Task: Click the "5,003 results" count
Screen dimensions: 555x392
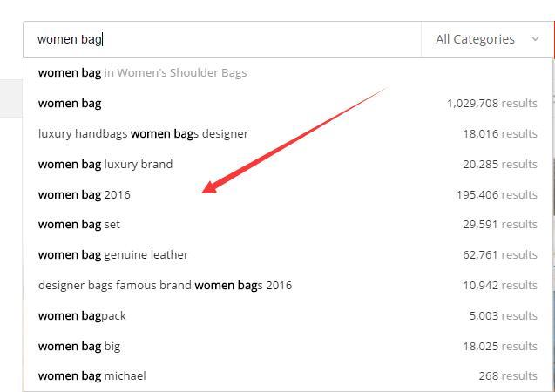Action: 503,315
